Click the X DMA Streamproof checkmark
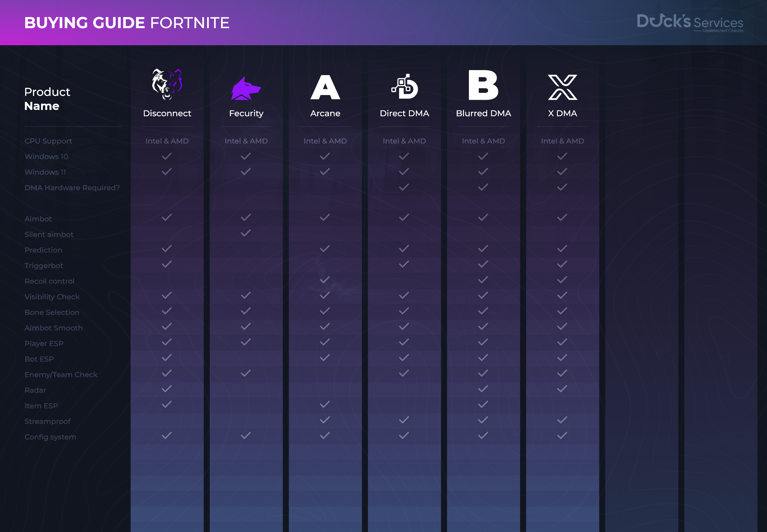 tap(562, 420)
